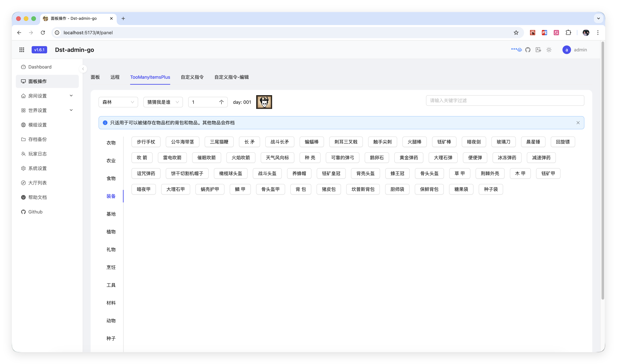Click the Wilson character portrait
The width and height of the screenshot is (617, 364).
pos(264,102)
